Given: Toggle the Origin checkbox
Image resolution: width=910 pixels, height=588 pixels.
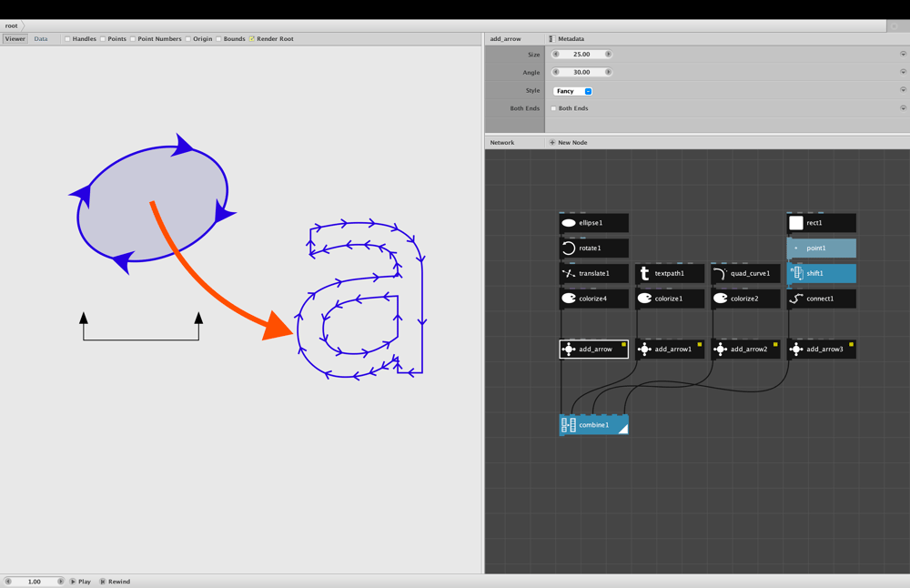Looking at the screenshot, I should click(188, 39).
